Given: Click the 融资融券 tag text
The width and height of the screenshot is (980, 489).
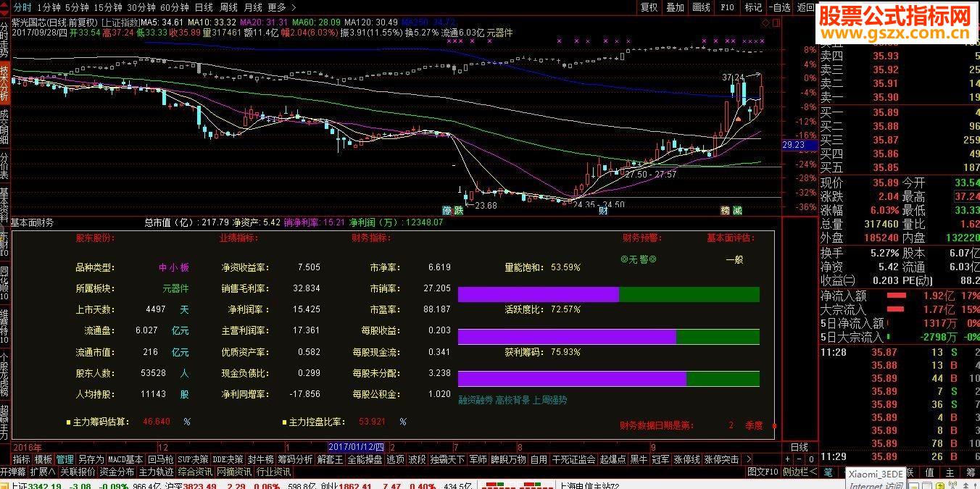Looking at the screenshot, I should coord(475,400).
